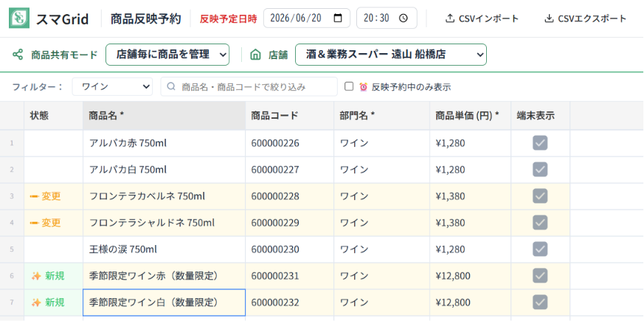Select product code 600000227 cell
The height and width of the screenshot is (321, 644).
(x=290, y=169)
